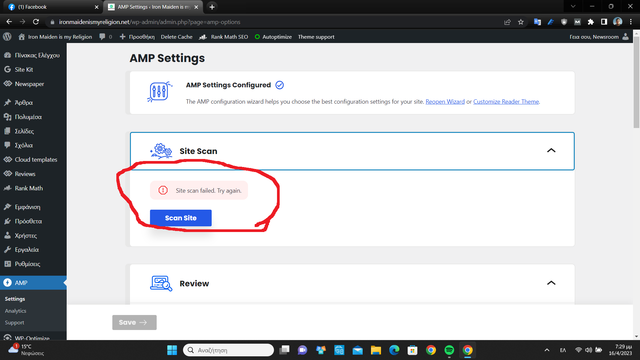Open Χρήστες users in sidebar
The image size is (640, 360).
33,236
